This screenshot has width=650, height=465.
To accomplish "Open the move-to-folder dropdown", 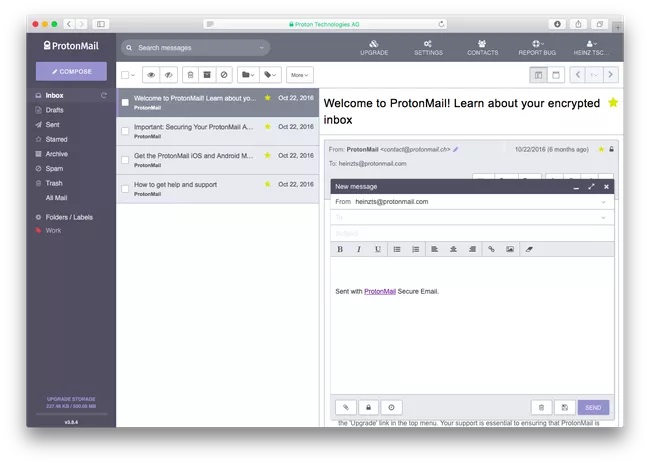I will (248, 75).
